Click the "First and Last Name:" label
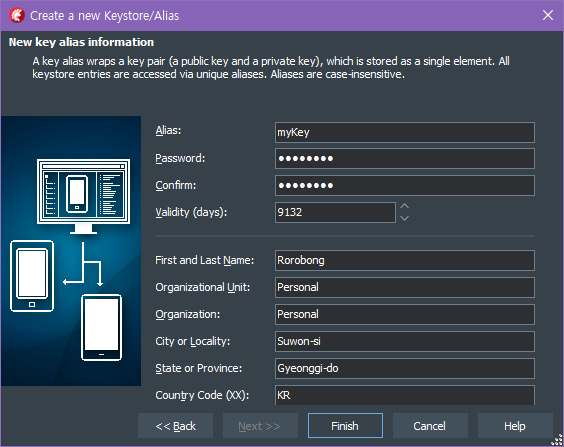Screen dimensions: 564x447 pyautogui.click(x=205, y=260)
